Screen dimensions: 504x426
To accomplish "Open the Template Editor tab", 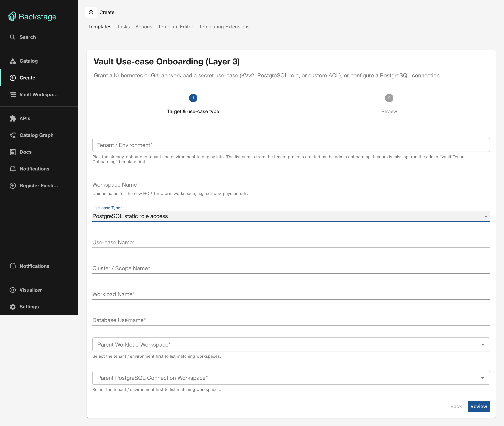I will tap(176, 27).
